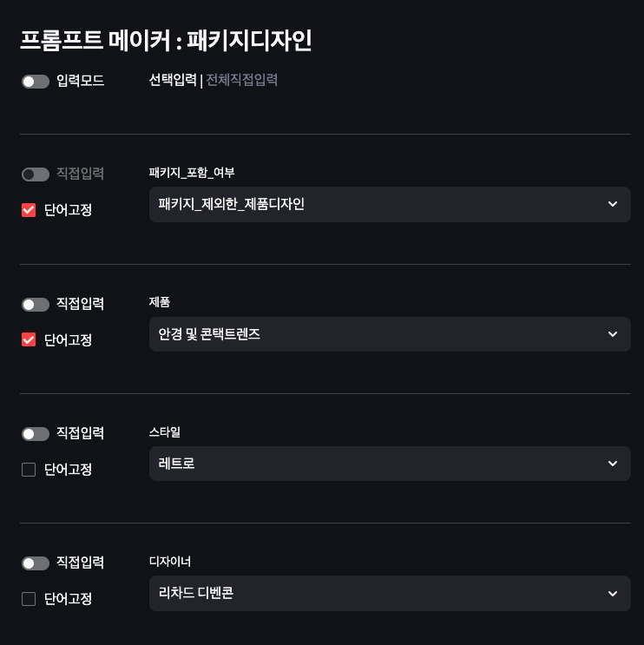Toggle the 입력모드 switch
The image size is (644, 645).
point(36,82)
